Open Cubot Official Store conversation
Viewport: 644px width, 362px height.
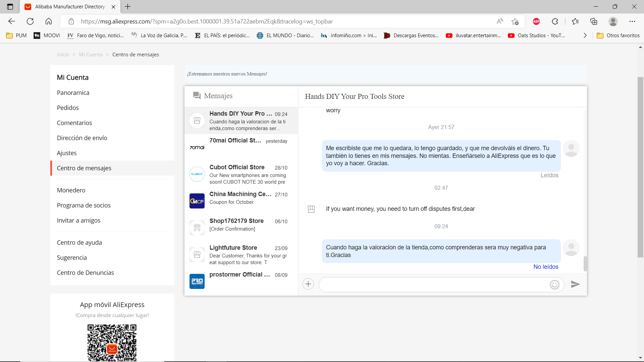coord(241,174)
